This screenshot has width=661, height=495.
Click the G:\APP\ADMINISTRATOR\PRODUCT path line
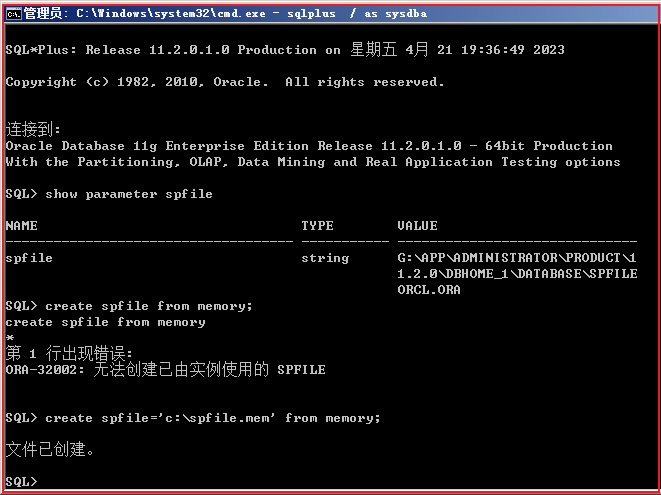tap(517, 258)
